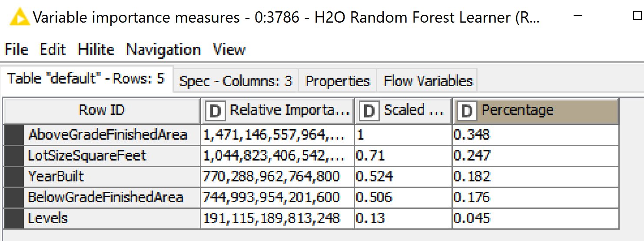Click the dark row marker beside Levels

coord(13,218)
